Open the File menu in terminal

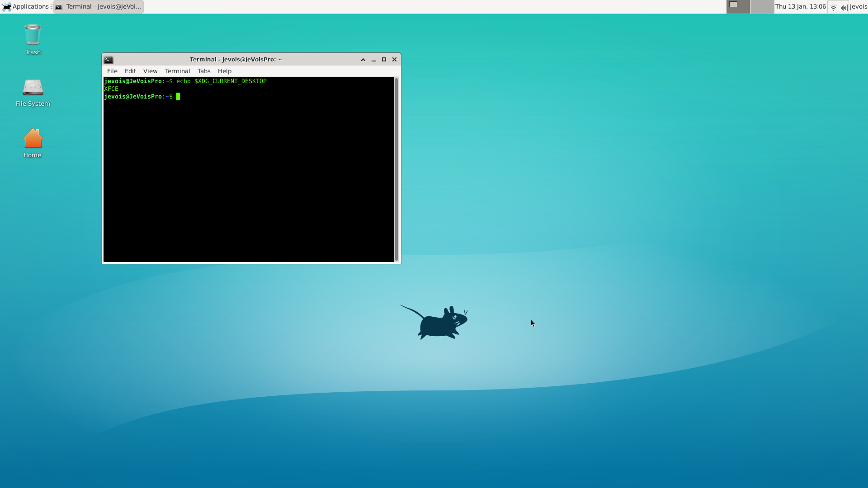click(x=112, y=71)
